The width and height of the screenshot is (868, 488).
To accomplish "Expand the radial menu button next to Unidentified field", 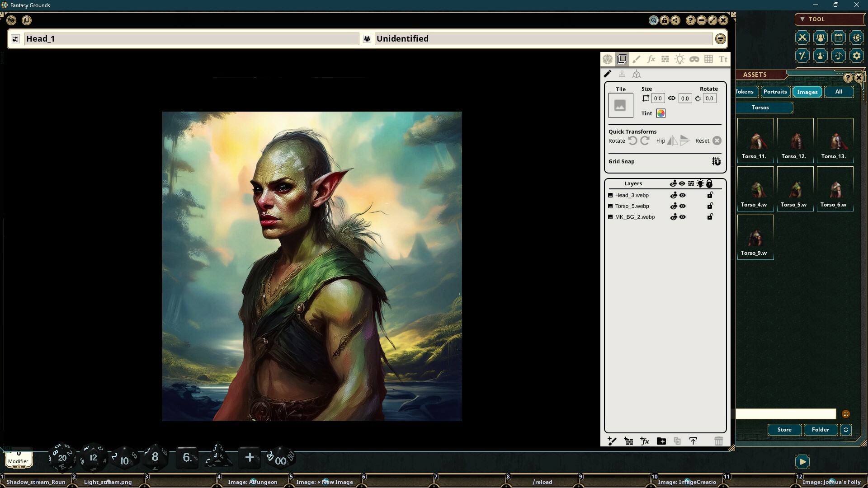I will [721, 39].
